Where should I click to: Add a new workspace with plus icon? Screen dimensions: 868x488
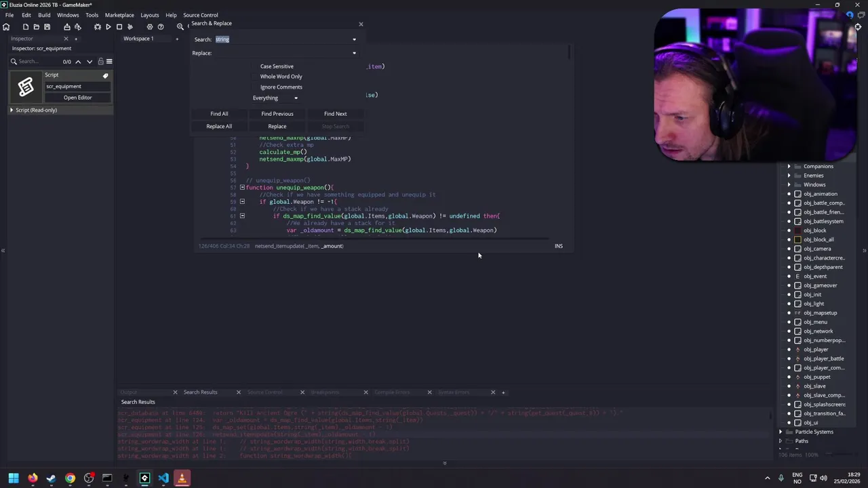point(177,39)
